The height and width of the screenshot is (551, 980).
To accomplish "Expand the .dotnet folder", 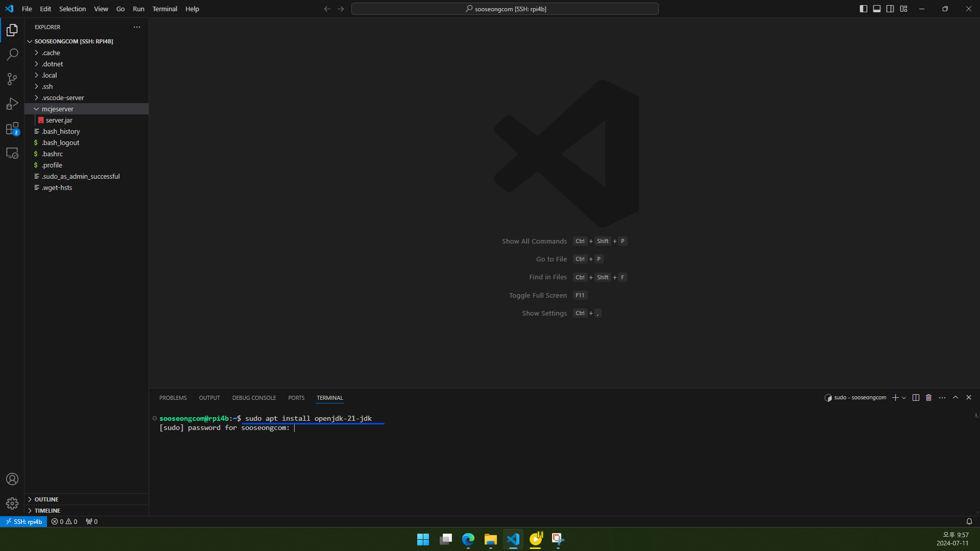I will point(87,64).
